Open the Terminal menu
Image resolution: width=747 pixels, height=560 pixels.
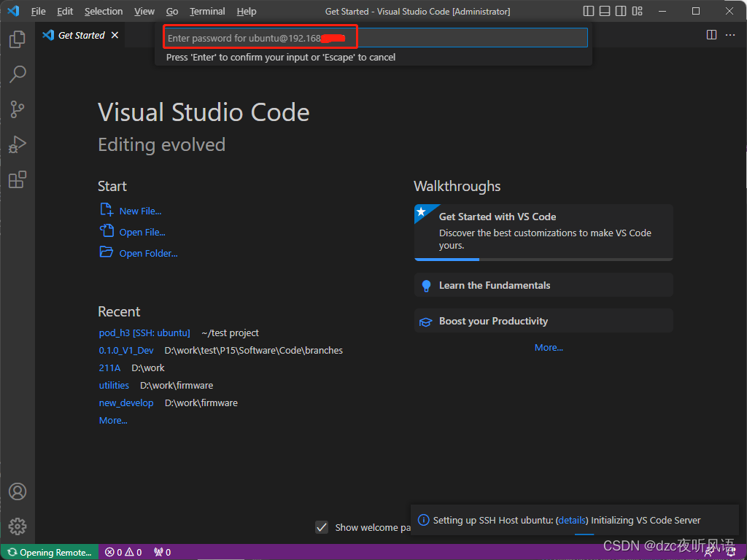pos(206,11)
